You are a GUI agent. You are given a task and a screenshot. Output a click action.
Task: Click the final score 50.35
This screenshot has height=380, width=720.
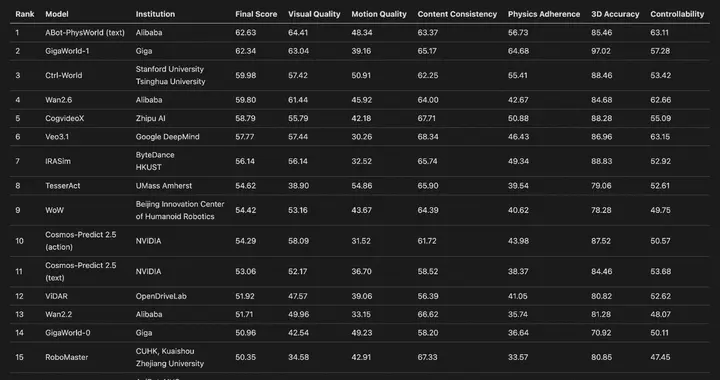pyautogui.click(x=246, y=357)
